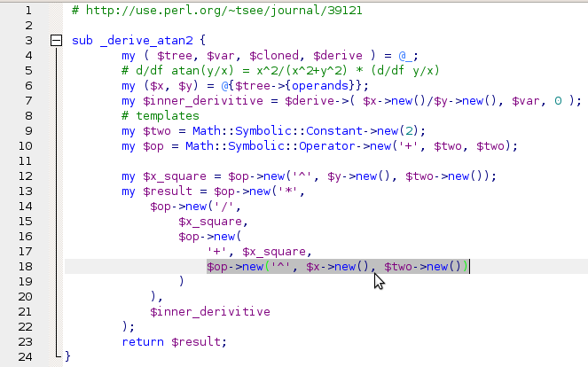588x367 pixels.
Task: Click line number 24 in the margin
Action: [x=26, y=357]
